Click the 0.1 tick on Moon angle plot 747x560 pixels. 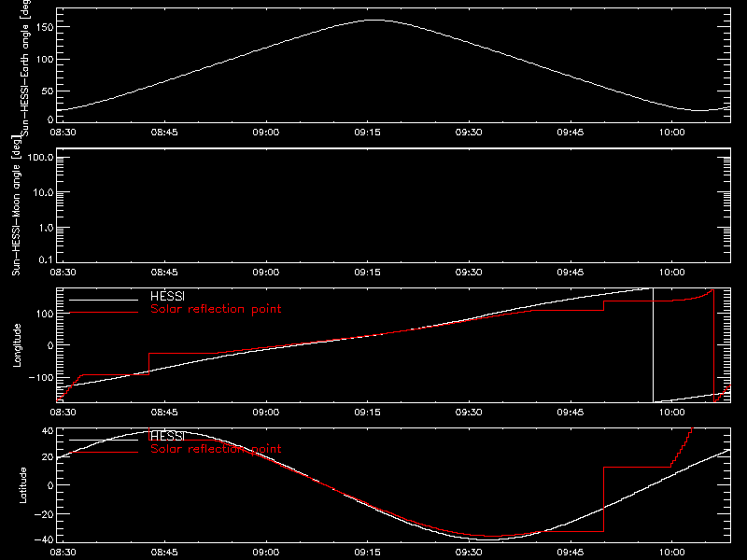(x=46, y=260)
